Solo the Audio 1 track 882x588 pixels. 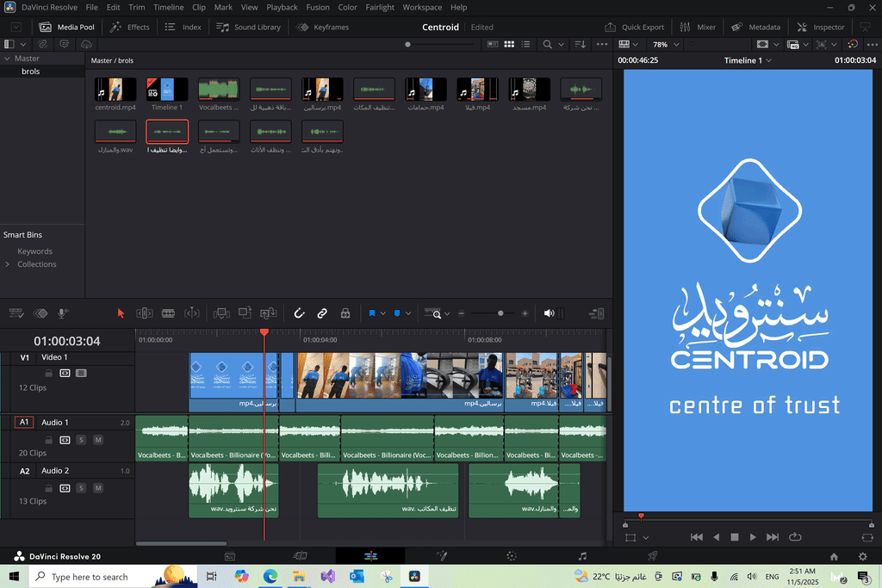click(x=81, y=440)
